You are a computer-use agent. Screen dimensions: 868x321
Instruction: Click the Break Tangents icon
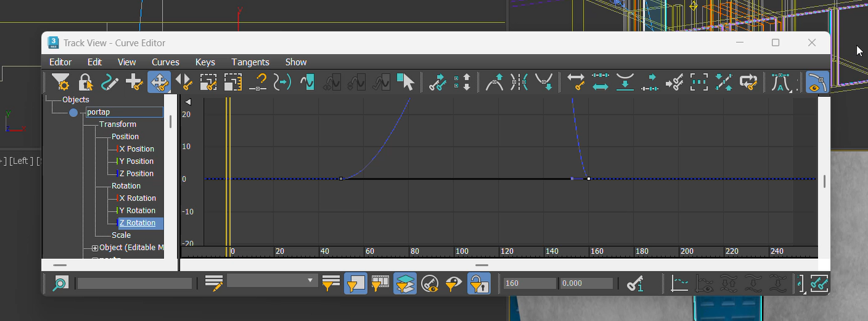point(519,82)
